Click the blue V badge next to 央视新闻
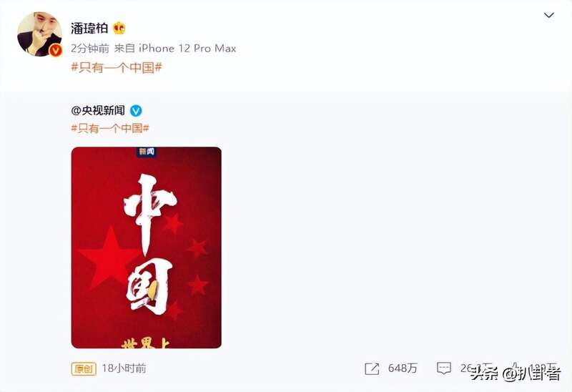The image size is (572, 392). 136,111
